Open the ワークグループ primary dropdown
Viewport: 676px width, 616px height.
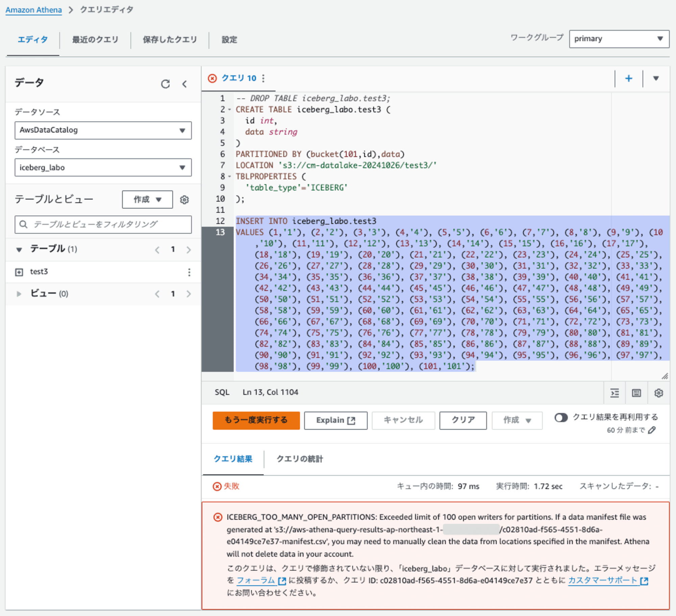pyautogui.click(x=619, y=39)
